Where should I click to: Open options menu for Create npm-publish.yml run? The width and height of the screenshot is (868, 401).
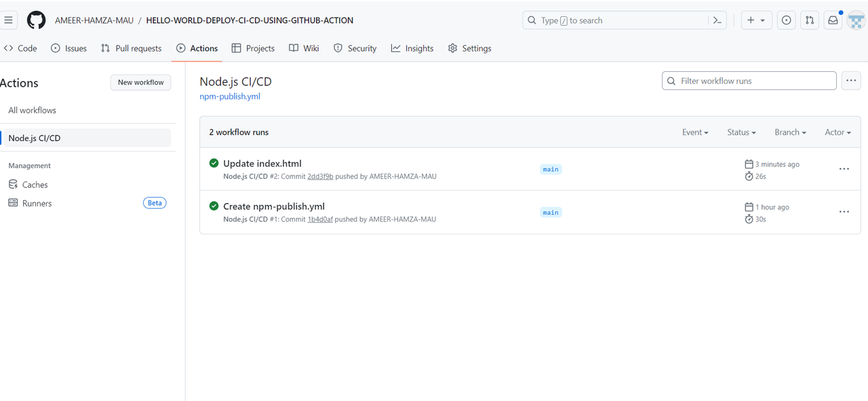(x=844, y=212)
